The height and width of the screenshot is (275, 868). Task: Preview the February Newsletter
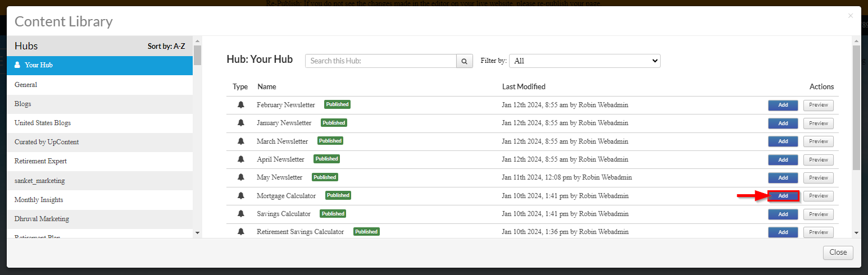click(x=819, y=105)
